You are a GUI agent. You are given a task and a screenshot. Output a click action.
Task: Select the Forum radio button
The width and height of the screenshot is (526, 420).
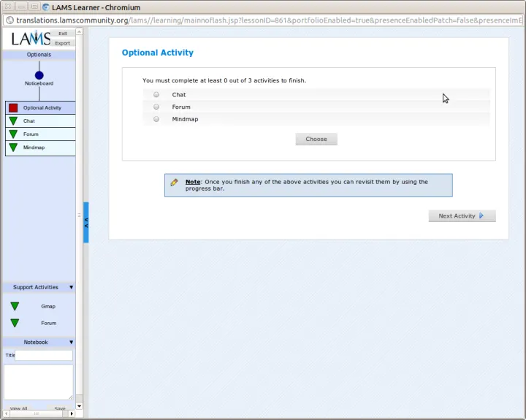click(x=156, y=107)
